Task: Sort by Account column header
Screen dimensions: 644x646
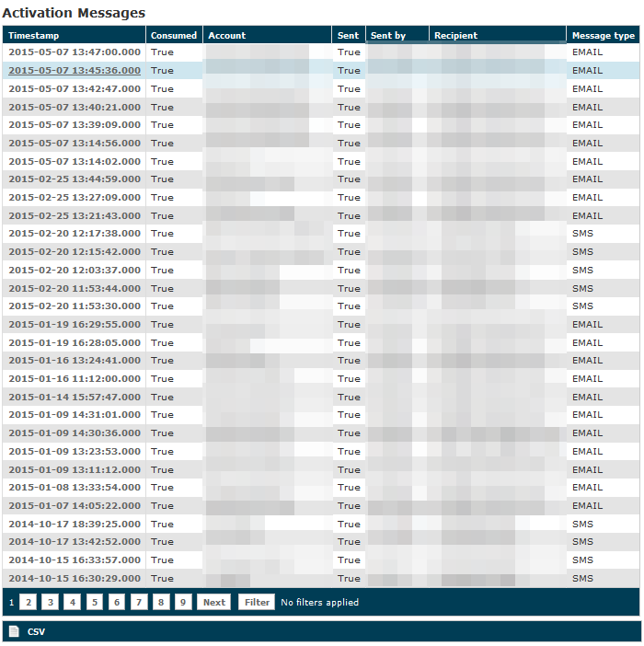Action: tap(227, 36)
